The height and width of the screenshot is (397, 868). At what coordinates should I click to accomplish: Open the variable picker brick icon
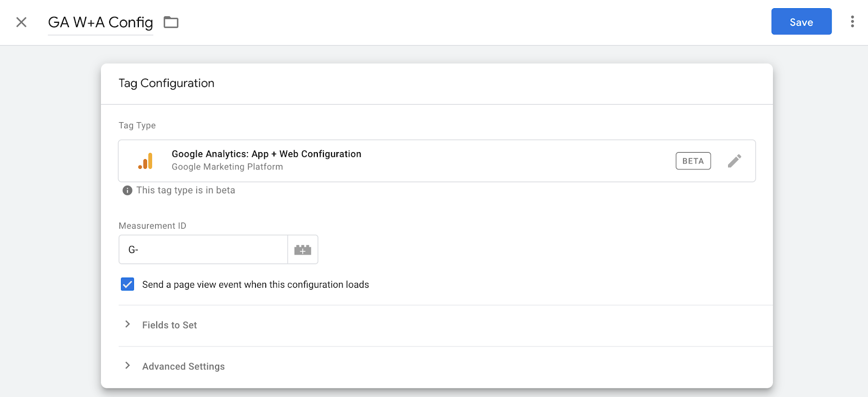click(x=303, y=250)
